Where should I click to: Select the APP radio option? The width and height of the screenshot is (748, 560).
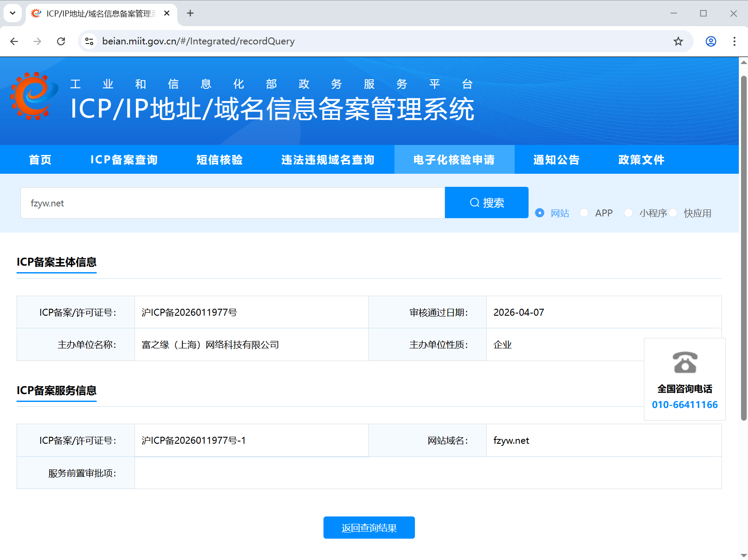[584, 213]
